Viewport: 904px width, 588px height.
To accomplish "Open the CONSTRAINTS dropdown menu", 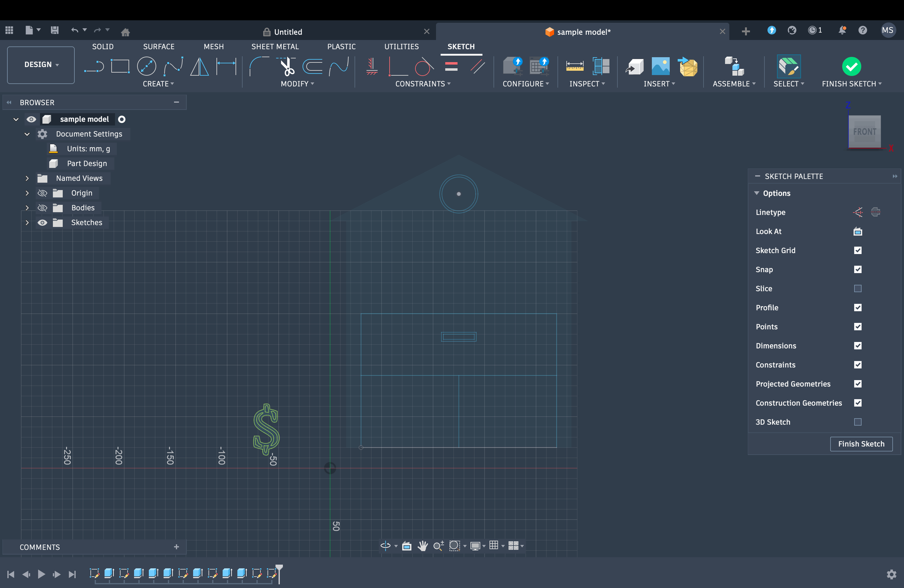I will pyautogui.click(x=423, y=84).
